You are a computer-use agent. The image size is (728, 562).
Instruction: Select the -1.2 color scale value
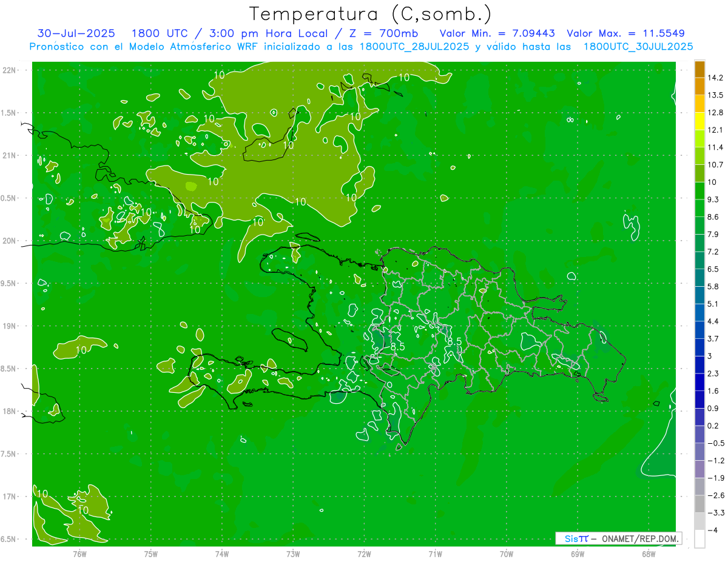point(716,461)
